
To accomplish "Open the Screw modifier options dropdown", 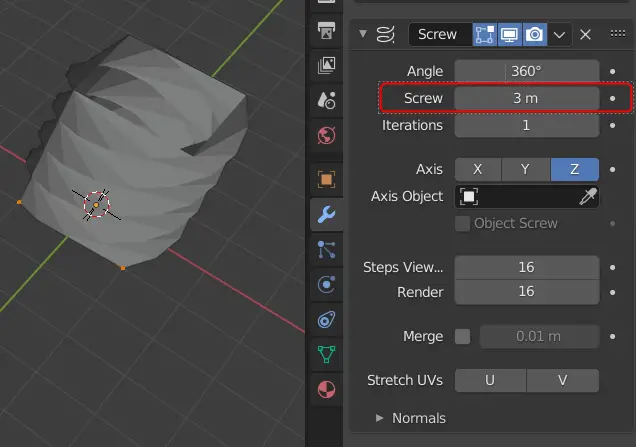I will point(559,34).
